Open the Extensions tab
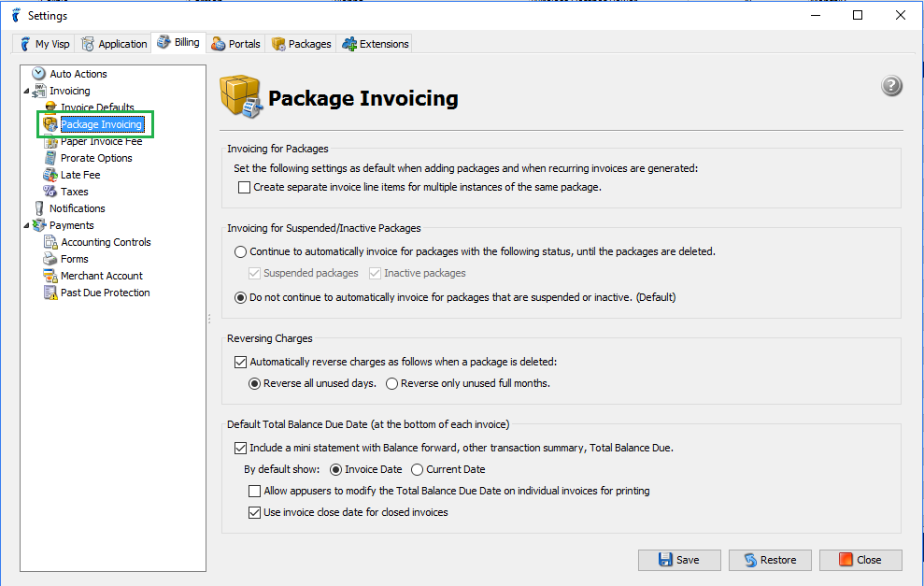The width and height of the screenshot is (924, 586). 376,44
